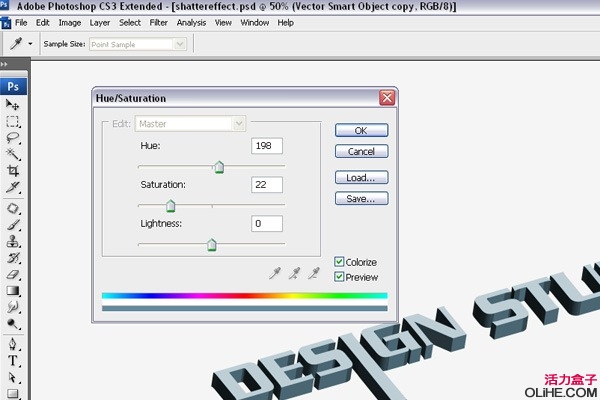Click the Saturation slider handle
Image resolution: width=600 pixels, height=400 pixels.
171,206
